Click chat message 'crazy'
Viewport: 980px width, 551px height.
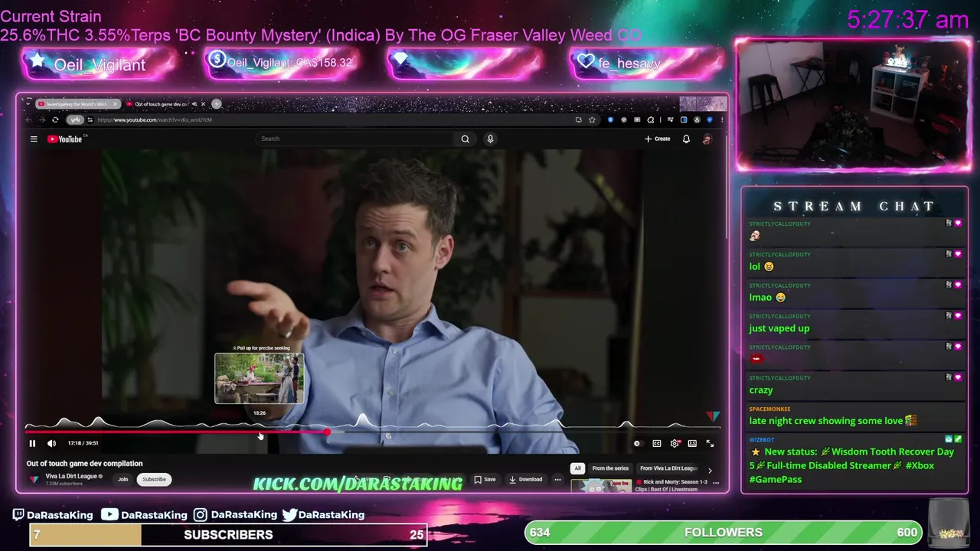pos(761,390)
